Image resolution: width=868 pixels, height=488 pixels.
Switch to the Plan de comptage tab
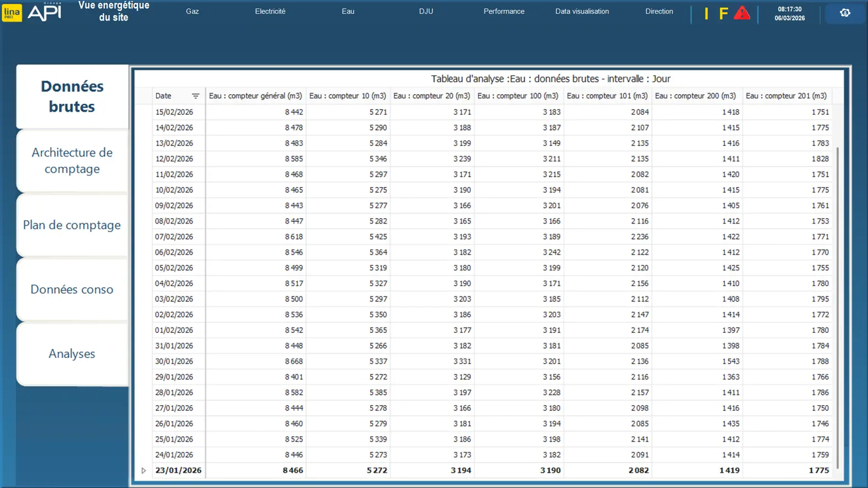coord(72,225)
